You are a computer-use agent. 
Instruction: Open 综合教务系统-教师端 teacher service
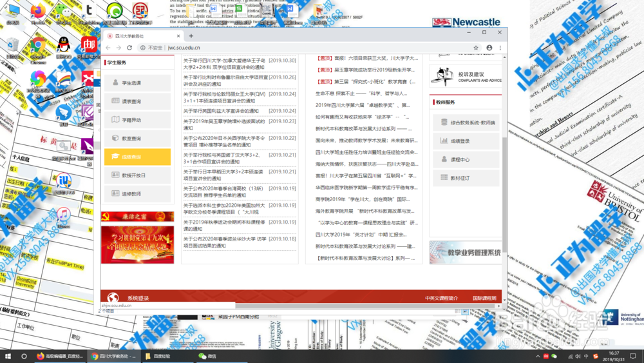click(466, 123)
